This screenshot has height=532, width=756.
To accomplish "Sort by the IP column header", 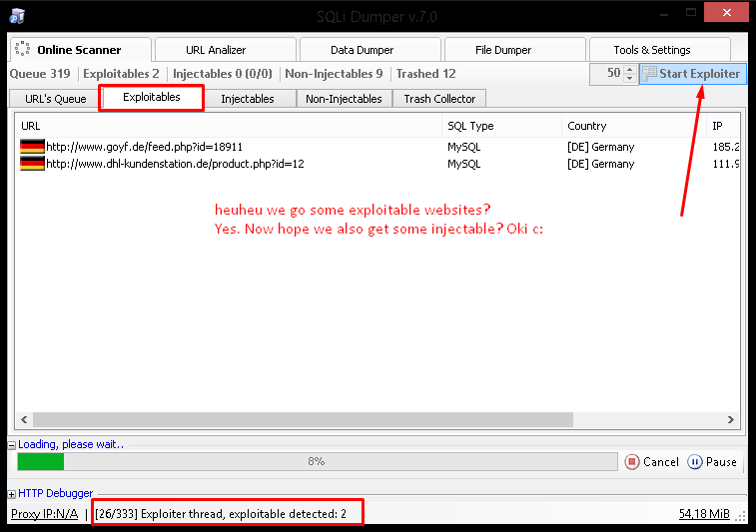I will (723, 126).
